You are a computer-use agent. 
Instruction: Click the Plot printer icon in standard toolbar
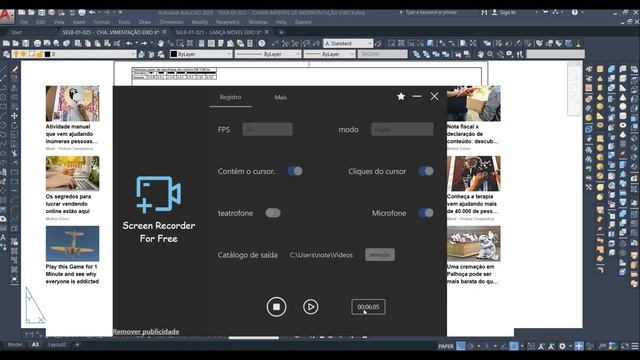37,43
